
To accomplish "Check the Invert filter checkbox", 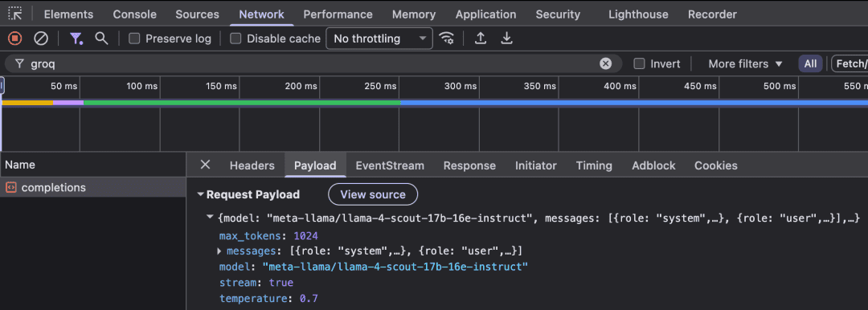I will click(x=640, y=63).
